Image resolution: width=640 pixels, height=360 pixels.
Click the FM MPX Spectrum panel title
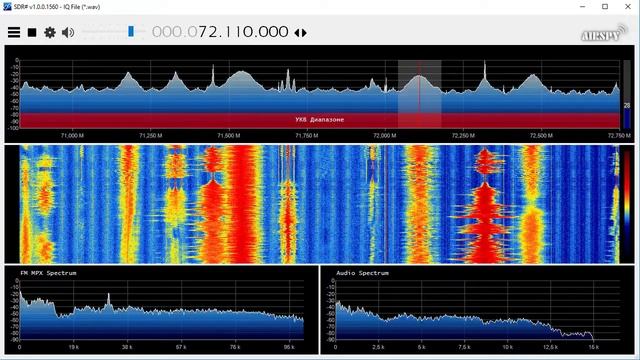click(x=48, y=273)
